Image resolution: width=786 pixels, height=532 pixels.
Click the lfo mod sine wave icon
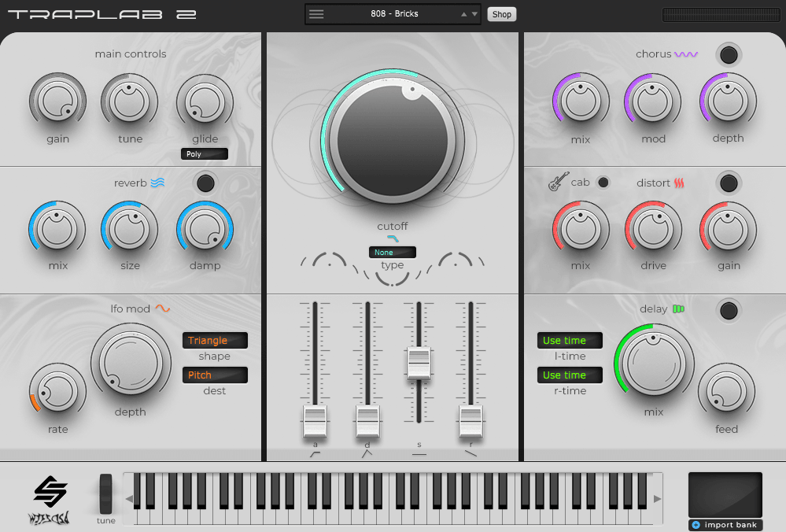pyautogui.click(x=162, y=308)
